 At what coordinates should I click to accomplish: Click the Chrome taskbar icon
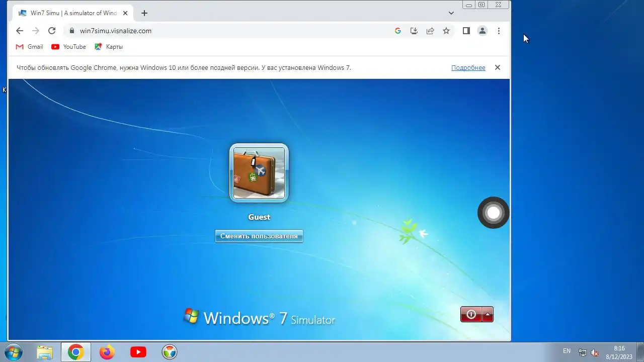tap(76, 352)
